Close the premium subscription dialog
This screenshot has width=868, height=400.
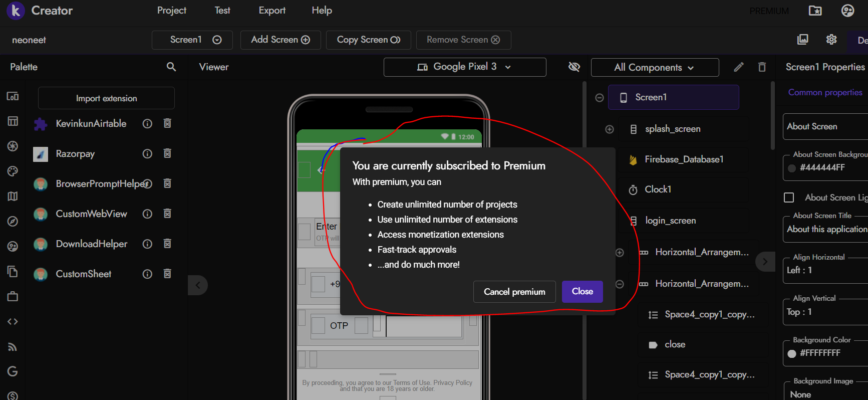(x=582, y=292)
